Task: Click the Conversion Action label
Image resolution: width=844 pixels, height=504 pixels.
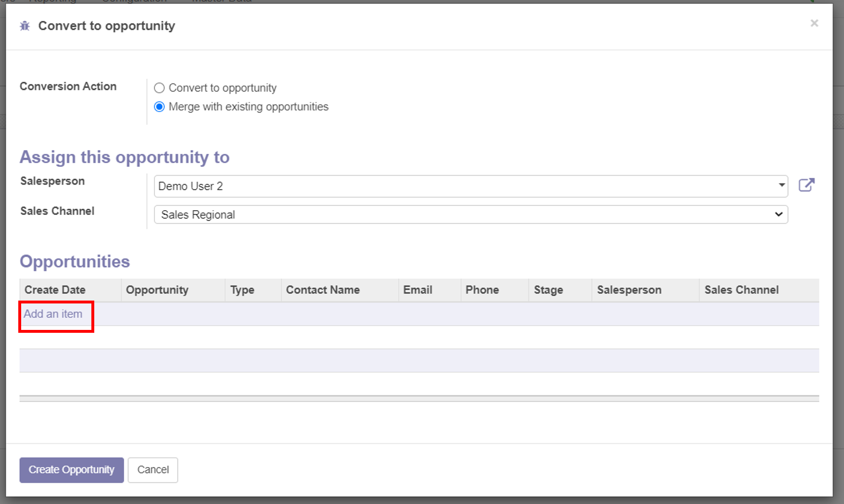Action: click(x=68, y=87)
